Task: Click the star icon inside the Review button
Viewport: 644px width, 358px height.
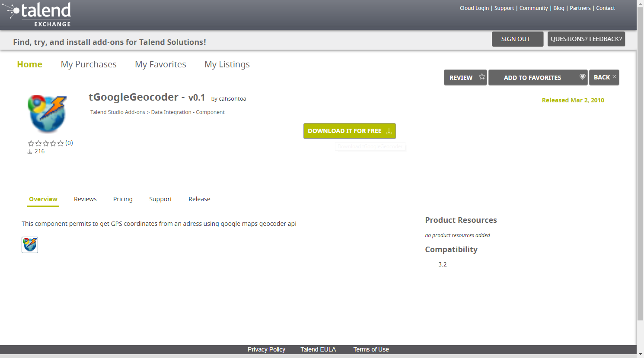Action: (481, 77)
